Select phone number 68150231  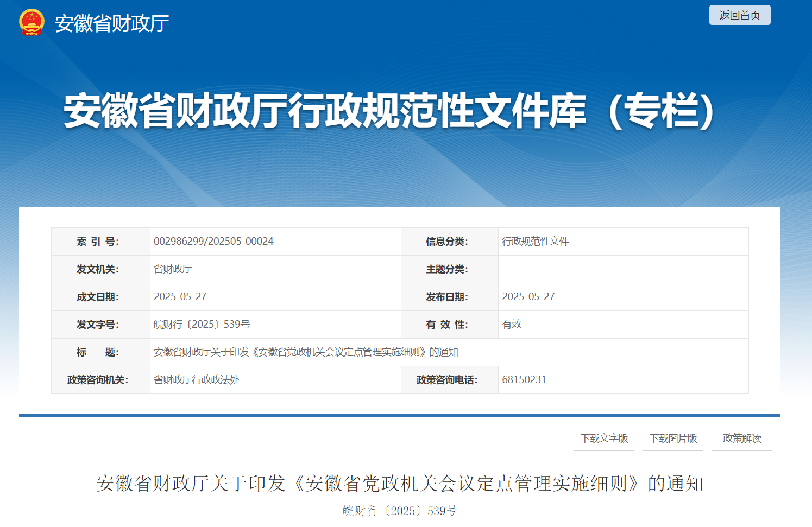click(x=524, y=380)
